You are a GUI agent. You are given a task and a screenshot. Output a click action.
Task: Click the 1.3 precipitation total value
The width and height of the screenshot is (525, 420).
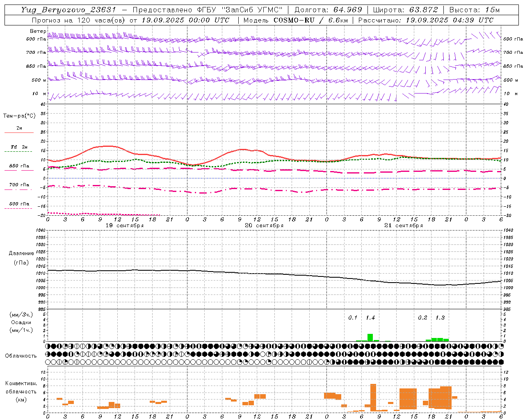pos(440,318)
